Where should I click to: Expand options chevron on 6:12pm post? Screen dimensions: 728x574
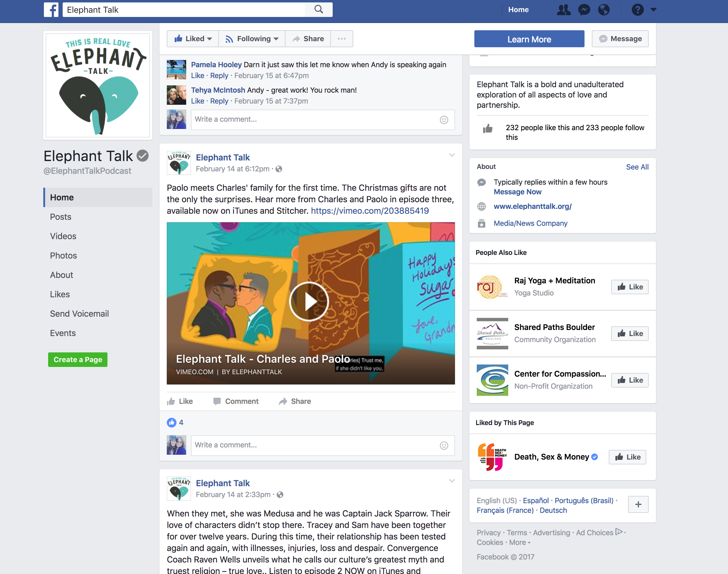coord(452,155)
